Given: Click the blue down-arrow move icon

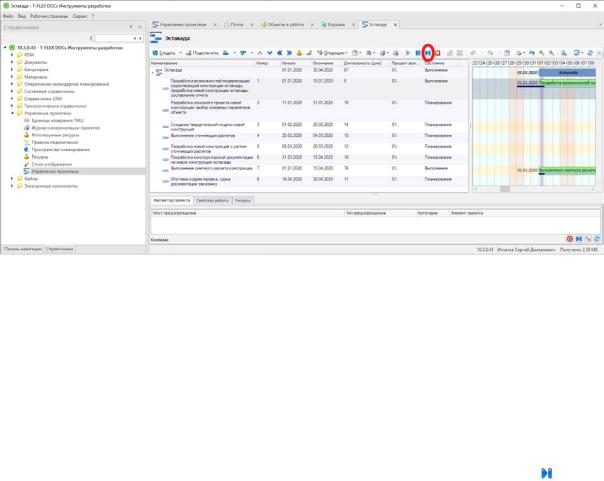Looking at the screenshot, I should 270,53.
